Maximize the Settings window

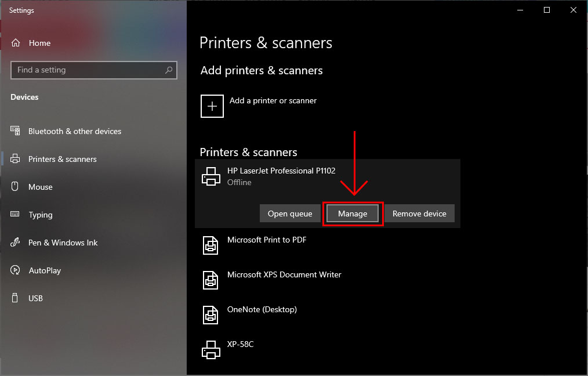click(x=547, y=10)
